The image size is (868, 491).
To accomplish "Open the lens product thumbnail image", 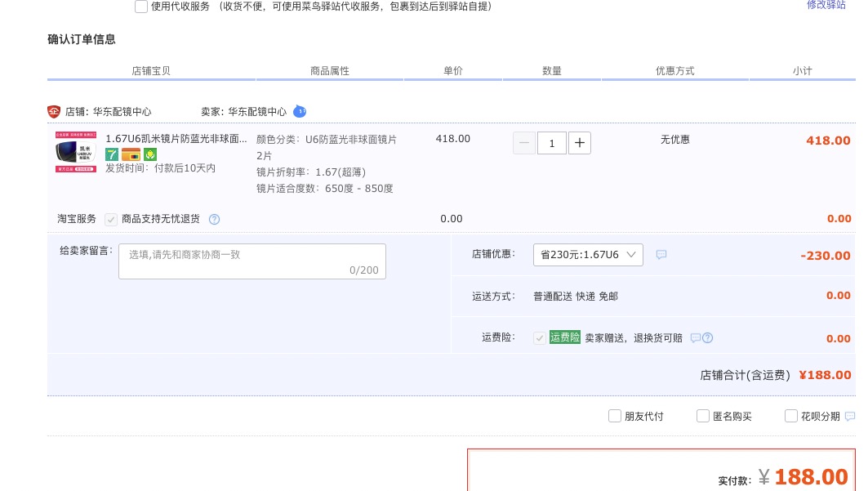I will [76, 152].
